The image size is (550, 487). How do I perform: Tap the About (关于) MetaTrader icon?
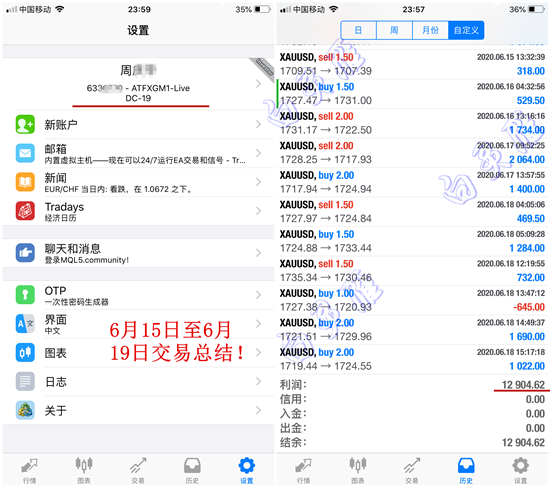pos(25,410)
